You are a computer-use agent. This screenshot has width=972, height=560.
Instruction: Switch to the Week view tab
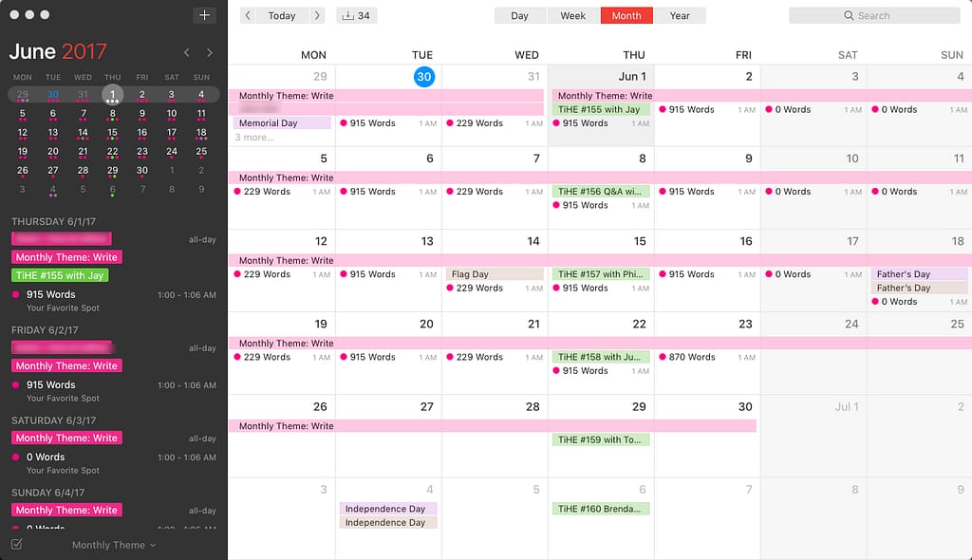click(572, 15)
